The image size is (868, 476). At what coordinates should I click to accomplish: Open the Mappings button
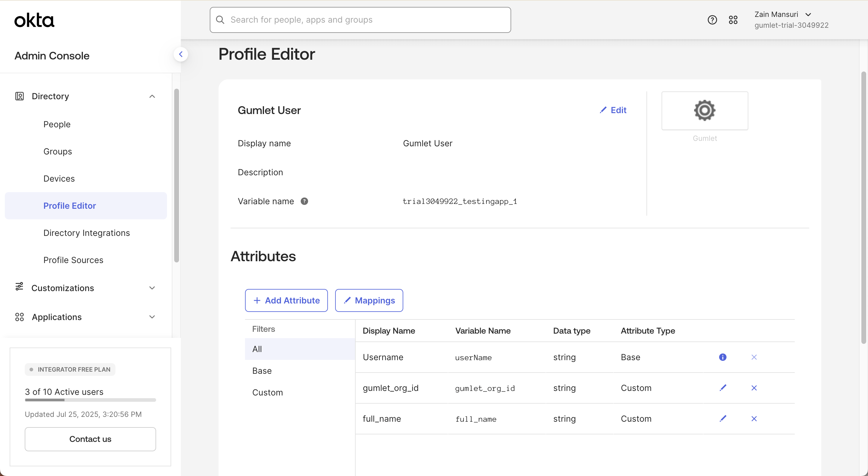tap(369, 300)
